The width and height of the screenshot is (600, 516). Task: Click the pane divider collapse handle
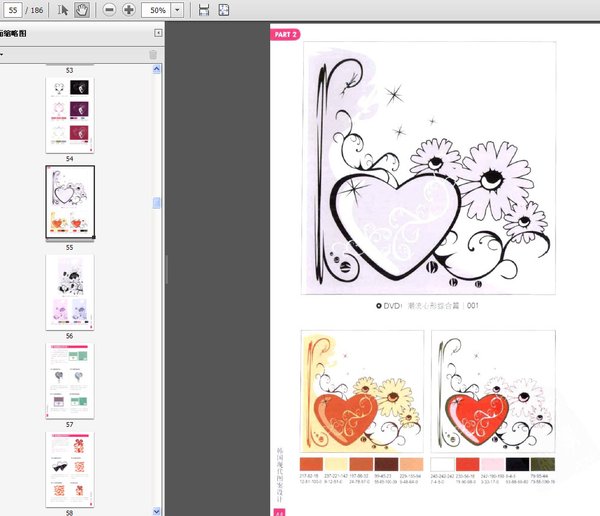coord(167,269)
